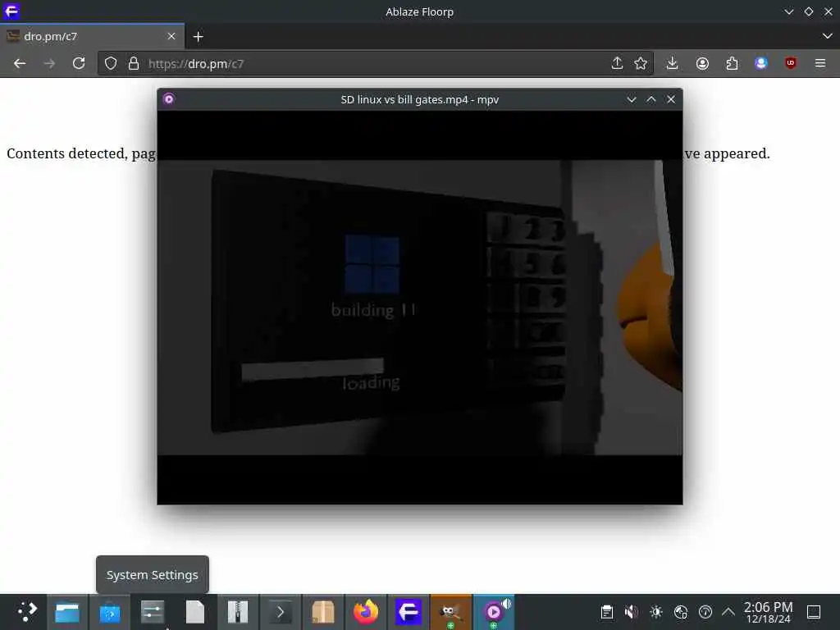Open the cardboard box package icon
The width and height of the screenshot is (840, 630).
[323, 612]
